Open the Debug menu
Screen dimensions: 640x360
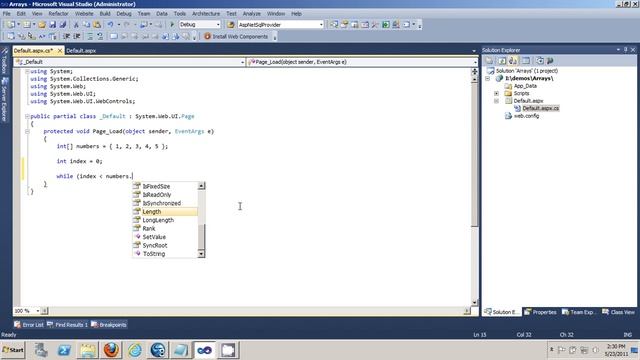coord(124,13)
